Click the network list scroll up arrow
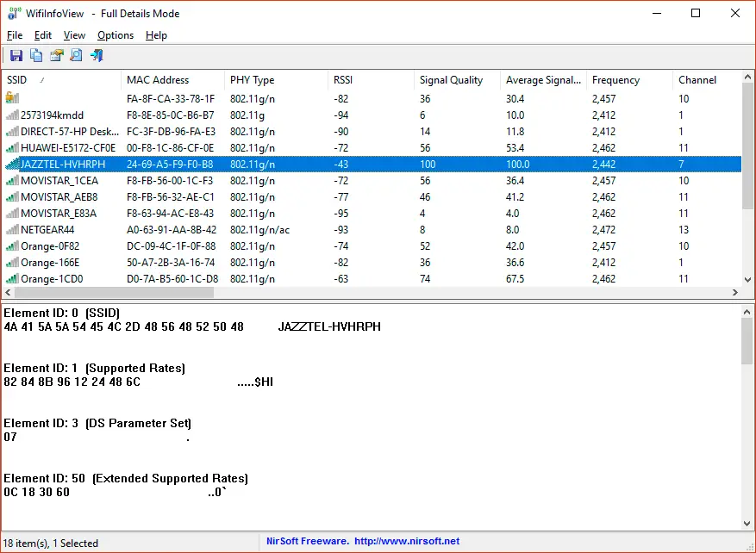The width and height of the screenshot is (756, 553). click(x=747, y=77)
